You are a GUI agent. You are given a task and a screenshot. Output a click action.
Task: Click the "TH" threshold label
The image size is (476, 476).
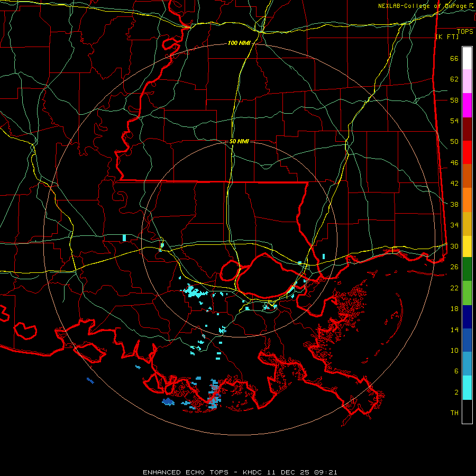454,413
